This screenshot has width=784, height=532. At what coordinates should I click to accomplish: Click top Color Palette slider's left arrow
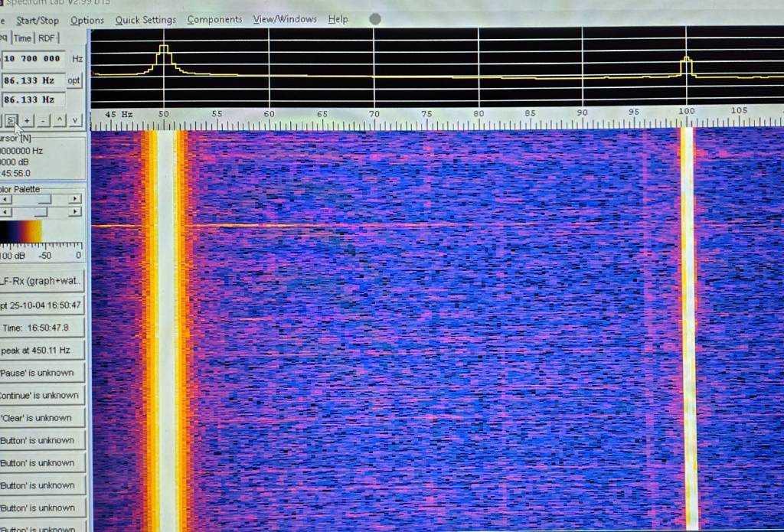[x=4, y=199]
